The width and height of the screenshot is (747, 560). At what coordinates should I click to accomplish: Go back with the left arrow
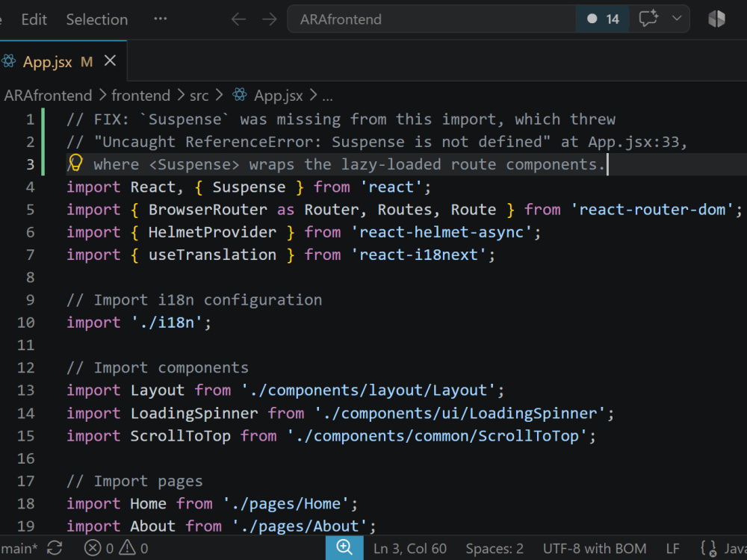pos(239,19)
